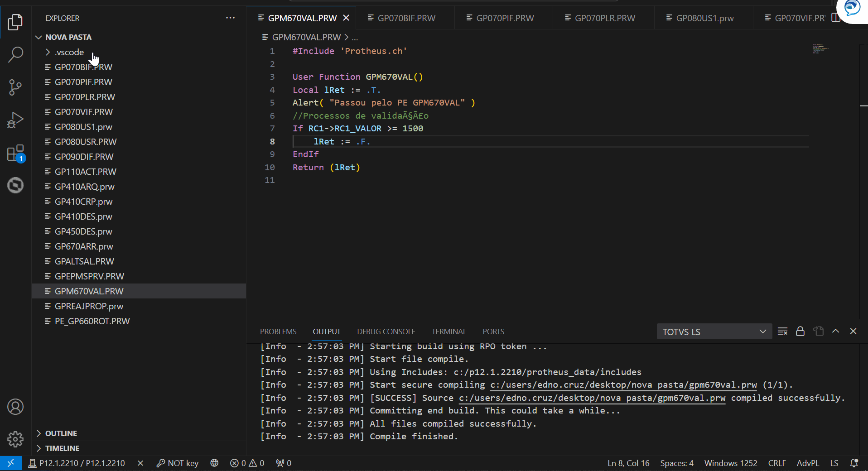
Task: Click the globe icon in status bar
Action: (x=214, y=463)
